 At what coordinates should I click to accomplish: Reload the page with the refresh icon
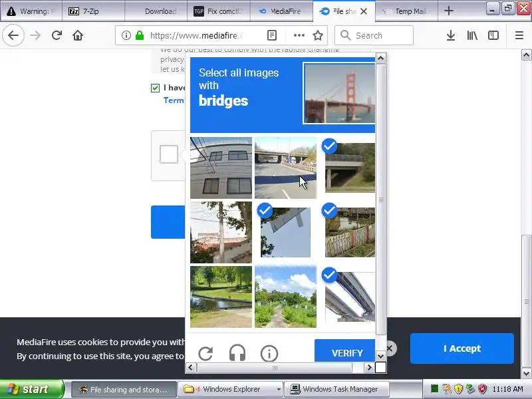(57, 35)
